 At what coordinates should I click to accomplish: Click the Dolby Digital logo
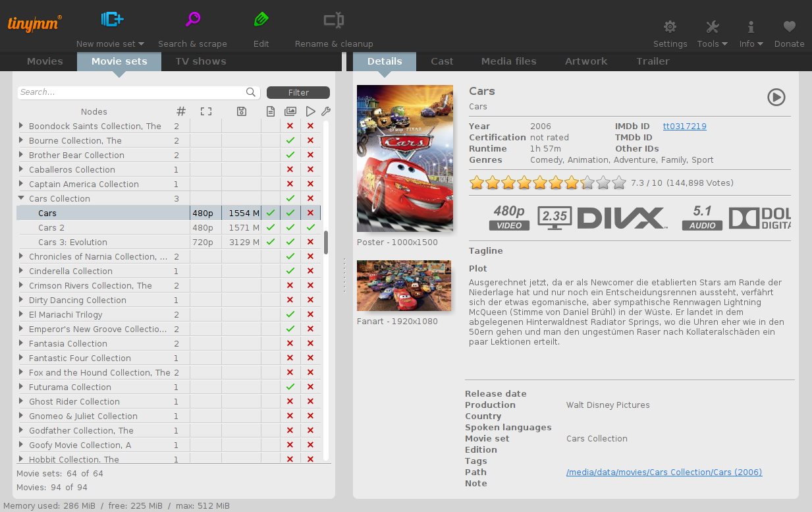[760, 218]
